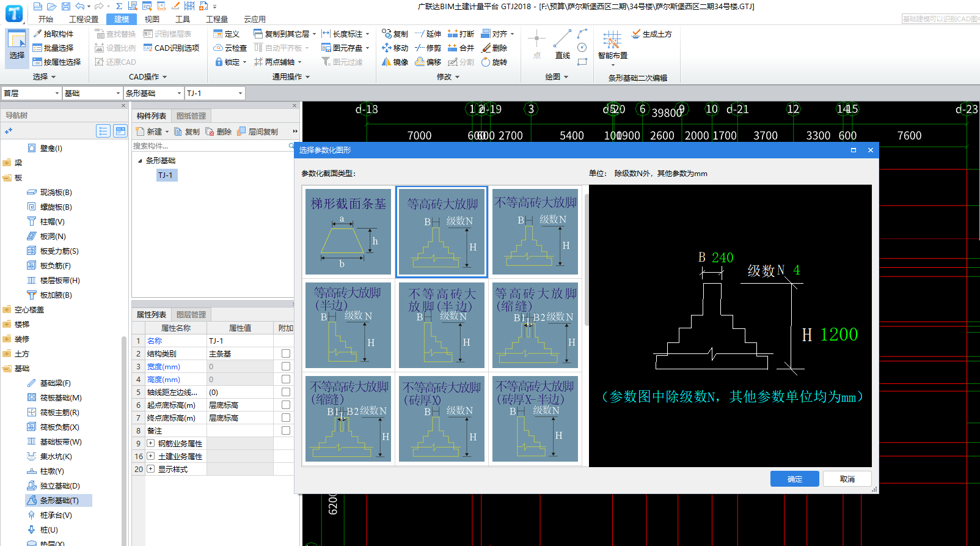Click the 直线 line drawing tool
Screen dimensions: 980x546
[x=562, y=45]
